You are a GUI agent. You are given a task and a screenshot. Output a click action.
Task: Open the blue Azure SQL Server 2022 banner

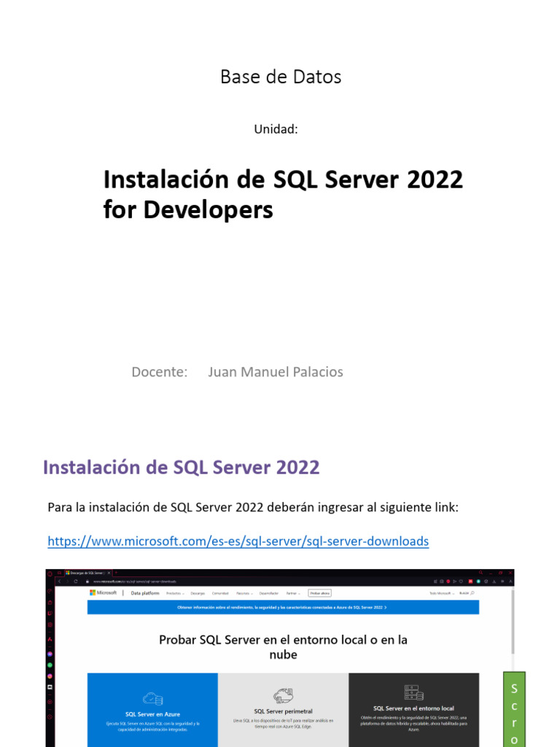pyautogui.click(x=283, y=608)
